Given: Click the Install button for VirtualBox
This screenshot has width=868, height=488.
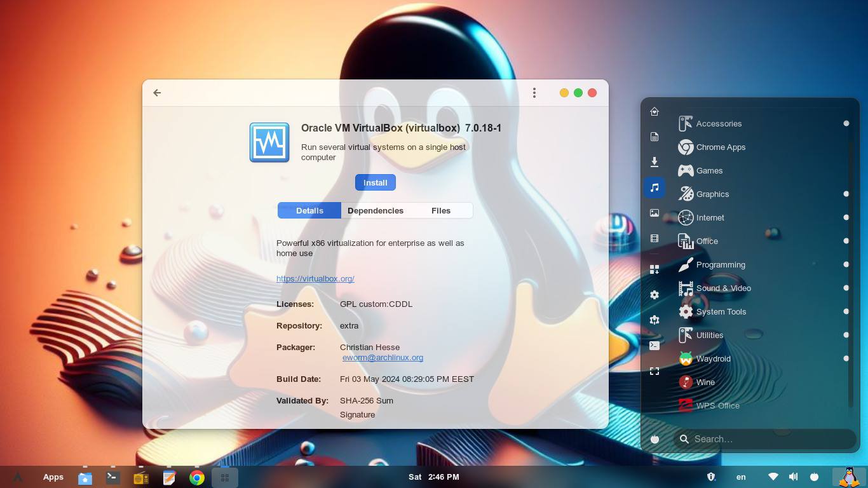Looking at the screenshot, I should [376, 182].
